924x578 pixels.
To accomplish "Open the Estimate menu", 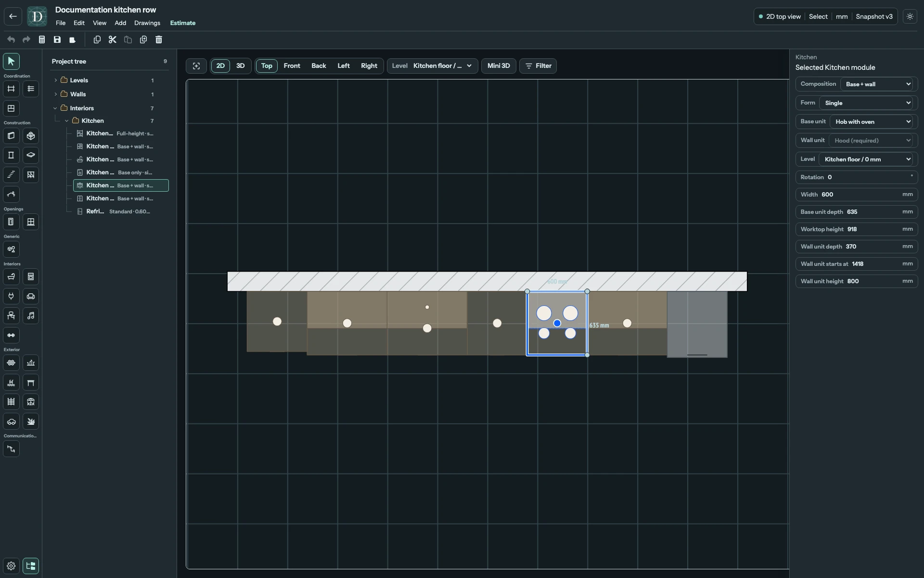I will coord(183,23).
